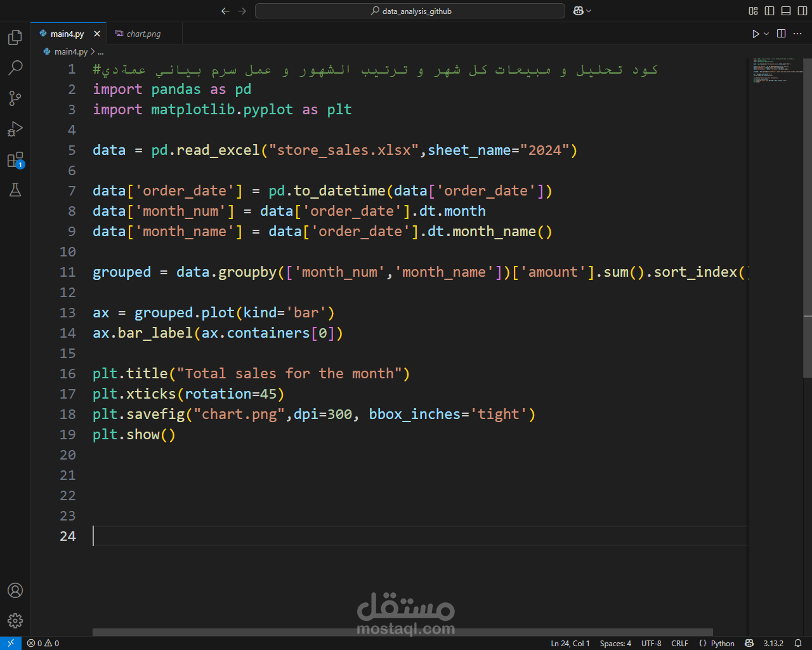The height and width of the screenshot is (650, 812).
Task: Click 'import matplotlib.pyplot as plt' line
Action: [222, 110]
